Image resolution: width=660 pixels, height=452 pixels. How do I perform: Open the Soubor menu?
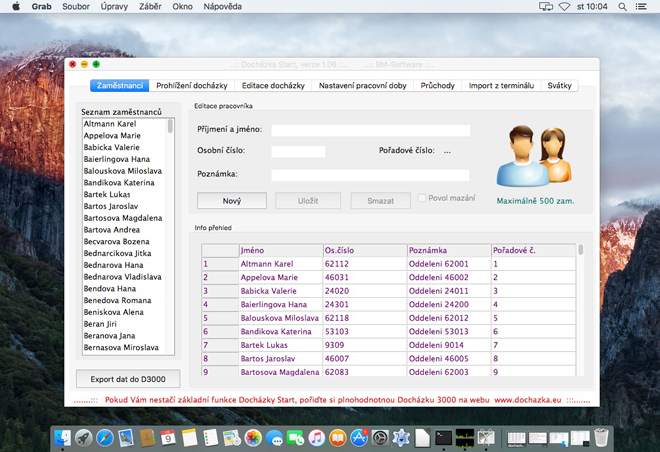(76, 6)
